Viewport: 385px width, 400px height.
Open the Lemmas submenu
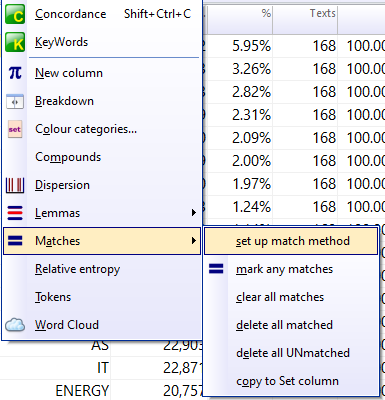(102, 213)
